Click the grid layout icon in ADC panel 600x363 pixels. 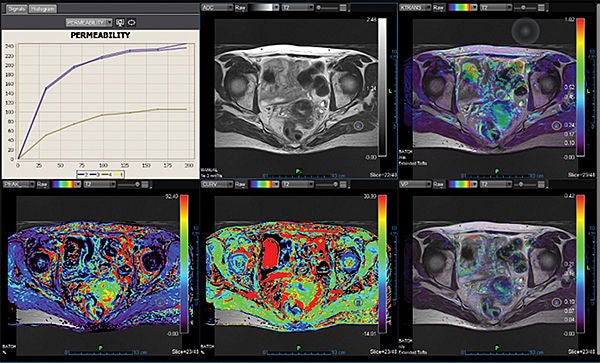343,7
